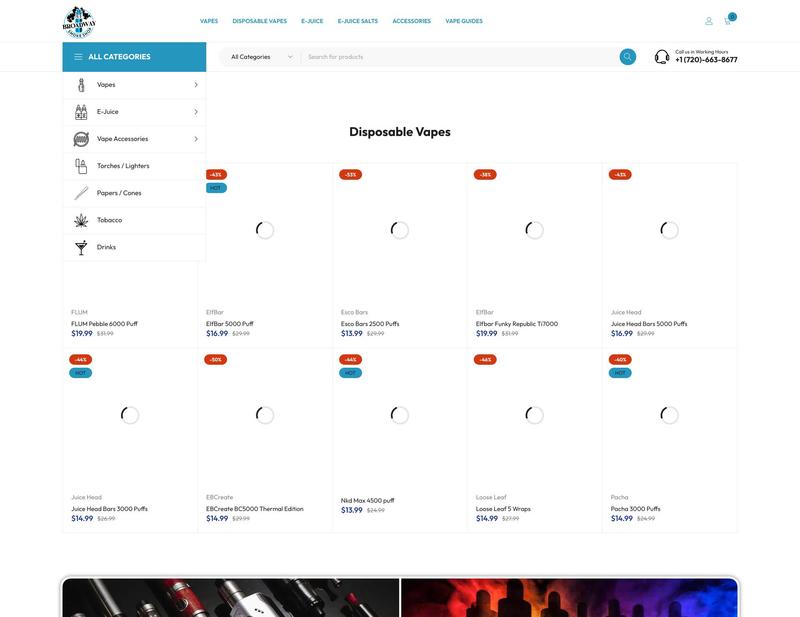Focus the Search for products field
Viewport: 800px width, 617px height.
click(459, 57)
